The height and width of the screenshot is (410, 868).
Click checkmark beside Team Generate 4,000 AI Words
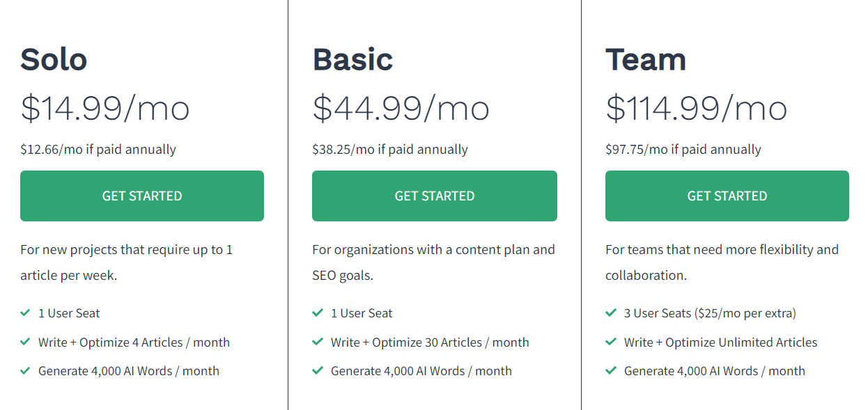coord(611,370)
